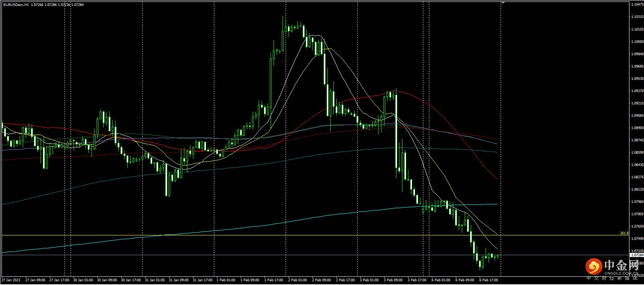Screen dimensions: 644x285
Task: Click the 27 Jan 2023 date label
Action: coord(11,280)
